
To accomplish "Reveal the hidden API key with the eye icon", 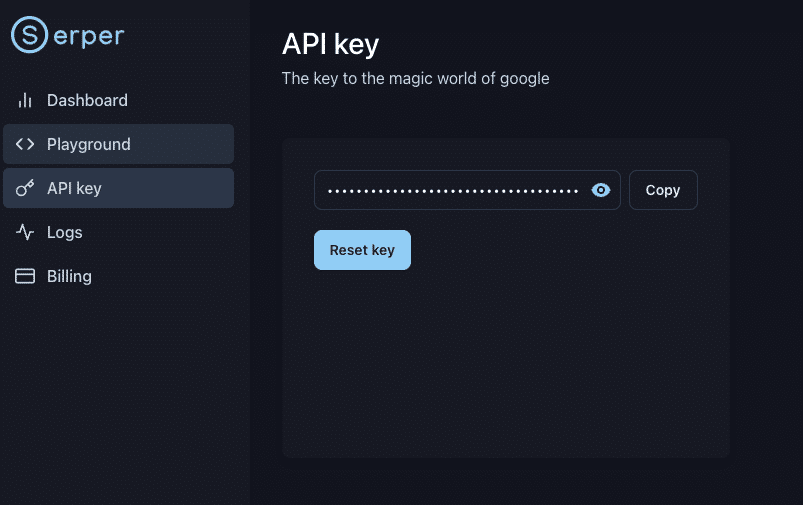I will click(601, 190).
